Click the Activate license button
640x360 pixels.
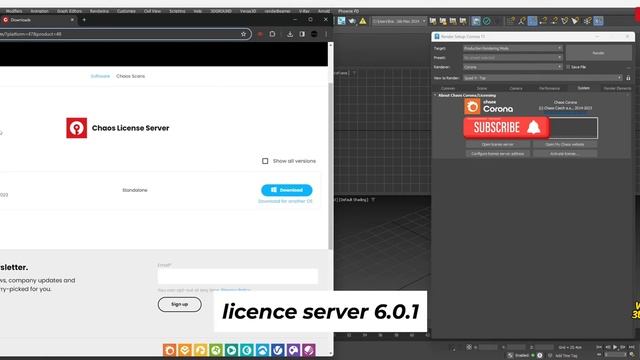(564, 154)
